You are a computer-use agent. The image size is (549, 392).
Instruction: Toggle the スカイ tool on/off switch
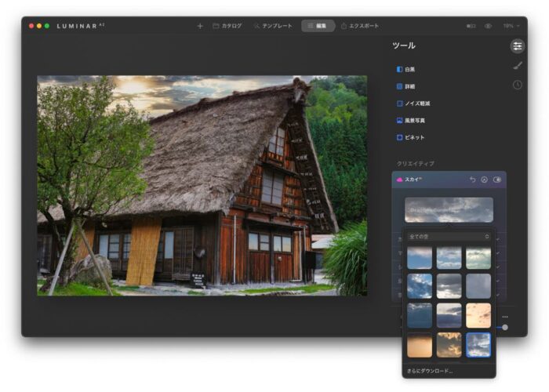point(497,180)
